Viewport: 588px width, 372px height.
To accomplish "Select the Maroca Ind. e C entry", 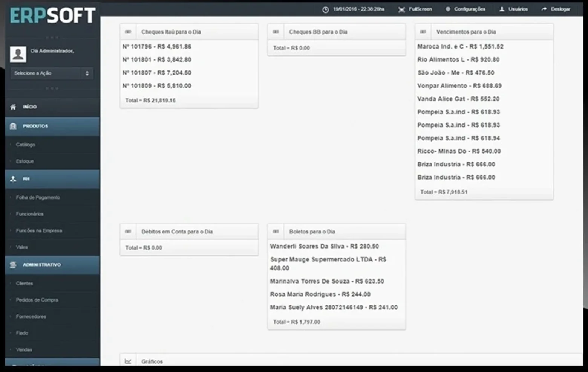I will coord(460,47).
